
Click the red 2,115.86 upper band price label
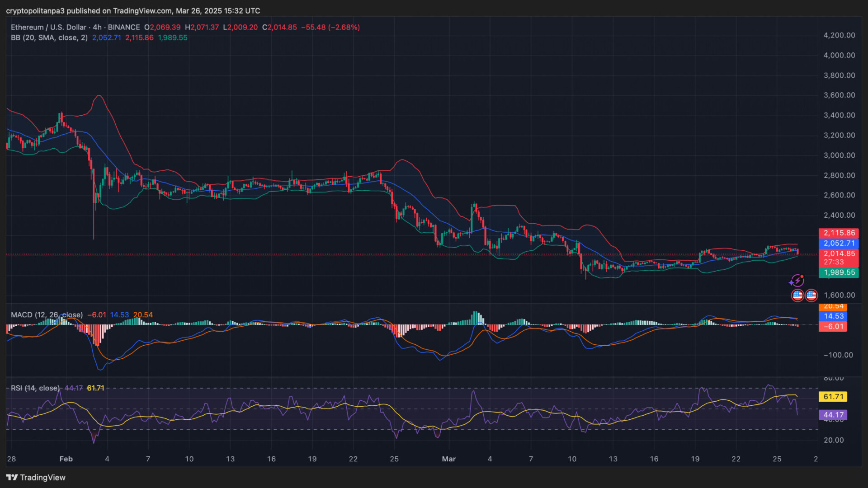[839, 233]
